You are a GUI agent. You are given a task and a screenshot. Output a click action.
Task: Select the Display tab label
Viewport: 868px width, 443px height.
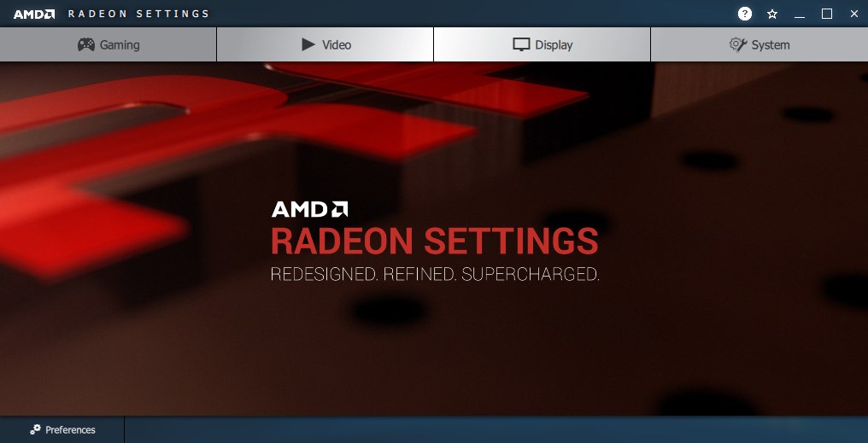[x=554, y=44]
